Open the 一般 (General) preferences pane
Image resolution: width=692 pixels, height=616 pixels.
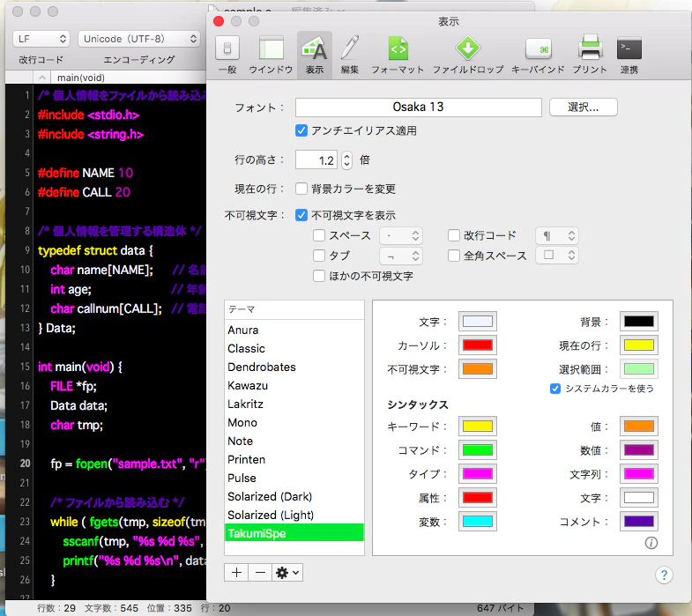click(227, 55)
